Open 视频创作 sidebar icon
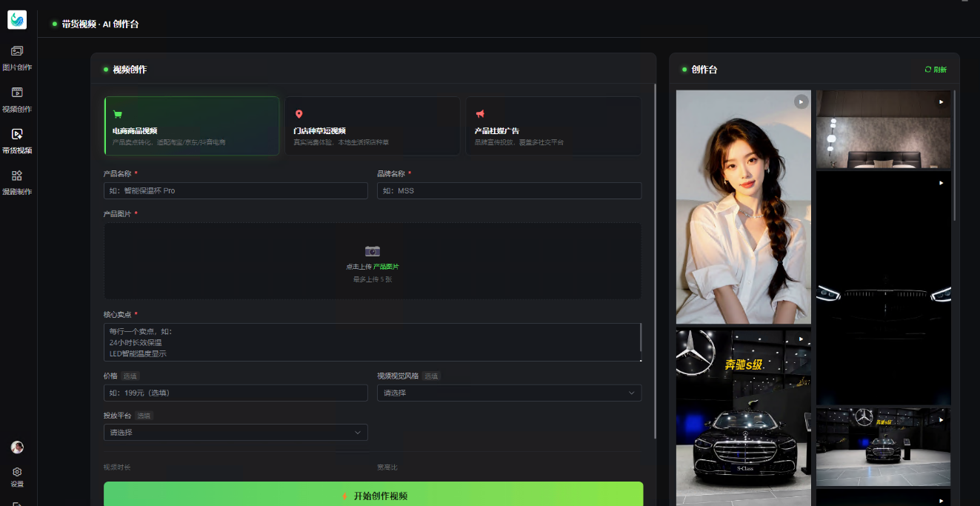 point(17,99)
